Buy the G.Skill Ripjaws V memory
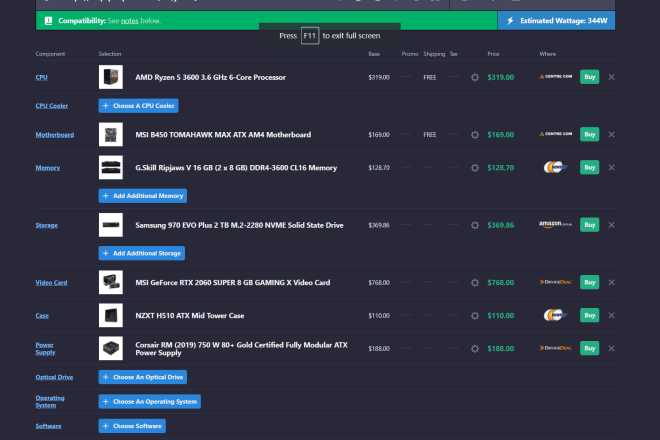This screenshot has width=660, height=440. pos(589,167)
